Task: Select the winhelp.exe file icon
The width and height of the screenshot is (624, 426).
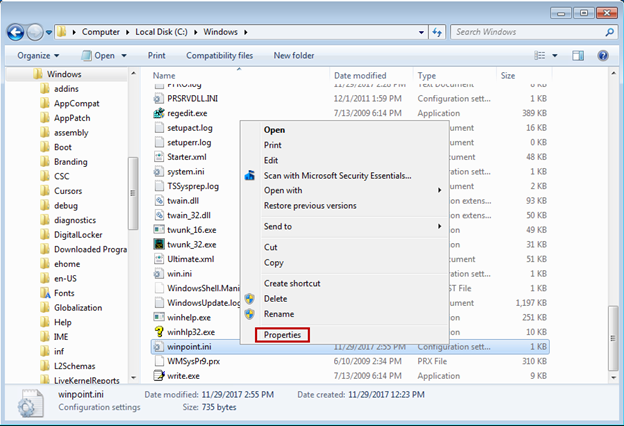Action: (x=159, y=317)
